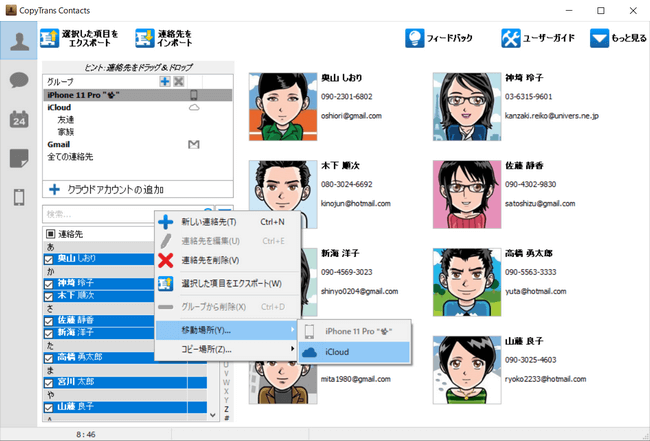Image resolution: width=650 pixels, height=441 pixels.
Task: Select iCloud account in group list
Action: 138,107
